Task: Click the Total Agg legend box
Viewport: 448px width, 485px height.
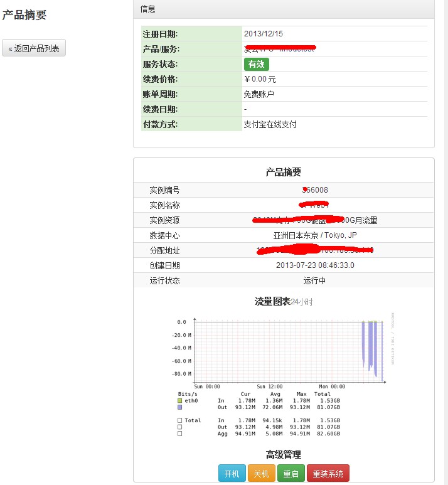Action: coord(179,434)
